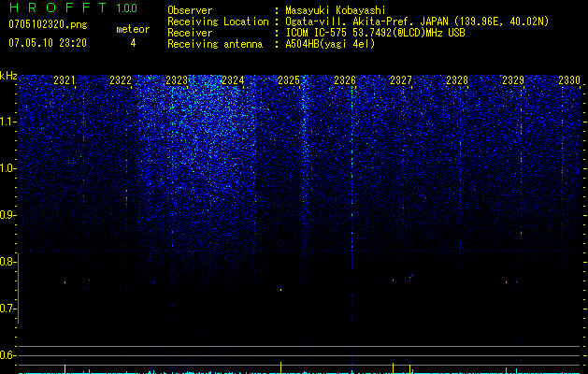Image resolution: width=588 pixels, height=374 pixels.
Task: Click time marker 2322
Action: click(121, 79)
